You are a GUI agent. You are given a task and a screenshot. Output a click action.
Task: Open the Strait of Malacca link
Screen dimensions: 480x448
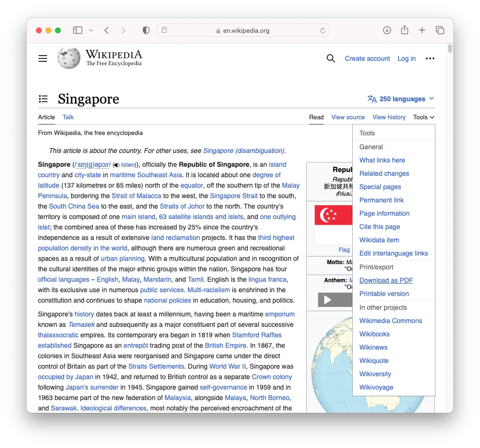(136, 196)
